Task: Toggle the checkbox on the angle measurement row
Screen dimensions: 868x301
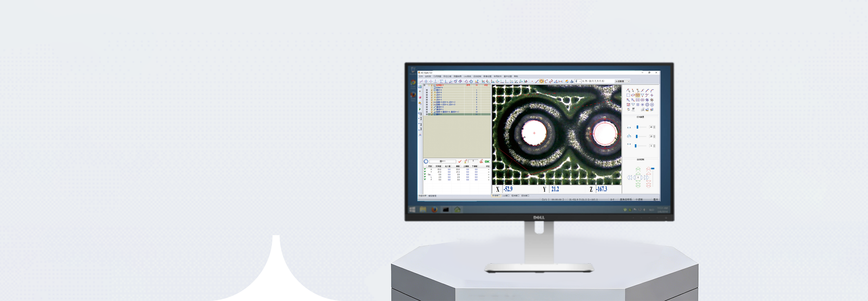Action: (427, 112)
